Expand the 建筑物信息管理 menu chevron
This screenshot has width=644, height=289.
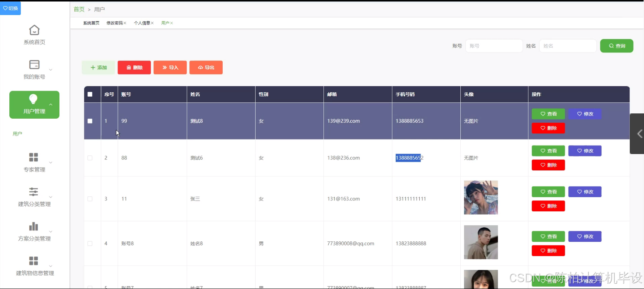(x=51, y=266)
